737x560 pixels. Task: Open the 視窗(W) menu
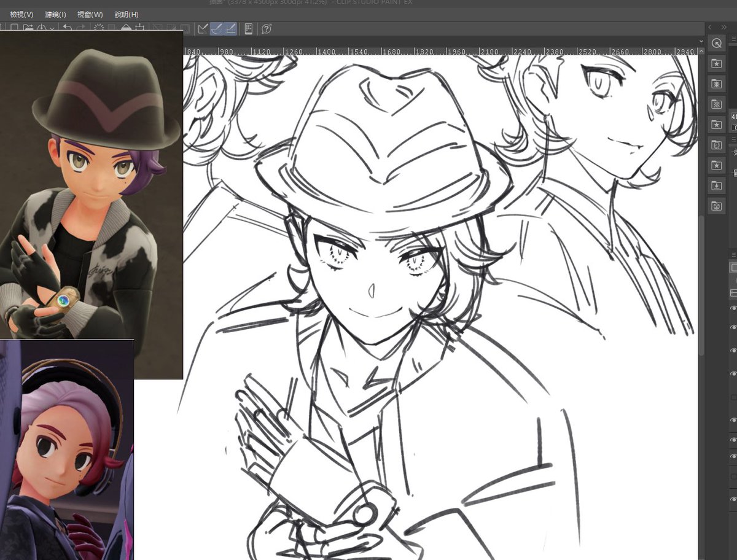click(90, 14)
